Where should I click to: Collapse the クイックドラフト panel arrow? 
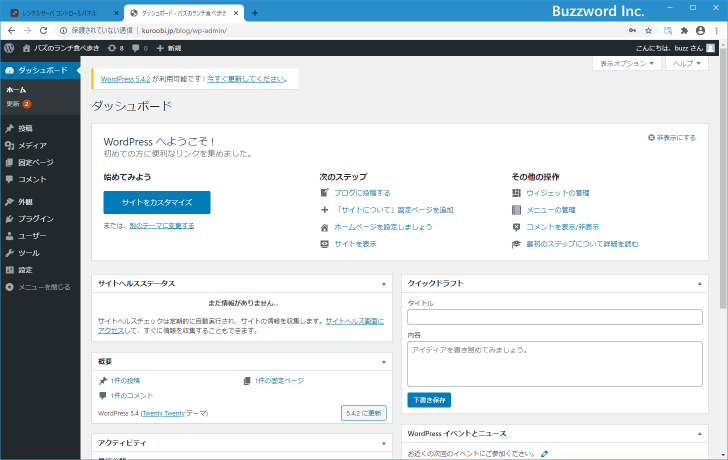coord(699,284)
